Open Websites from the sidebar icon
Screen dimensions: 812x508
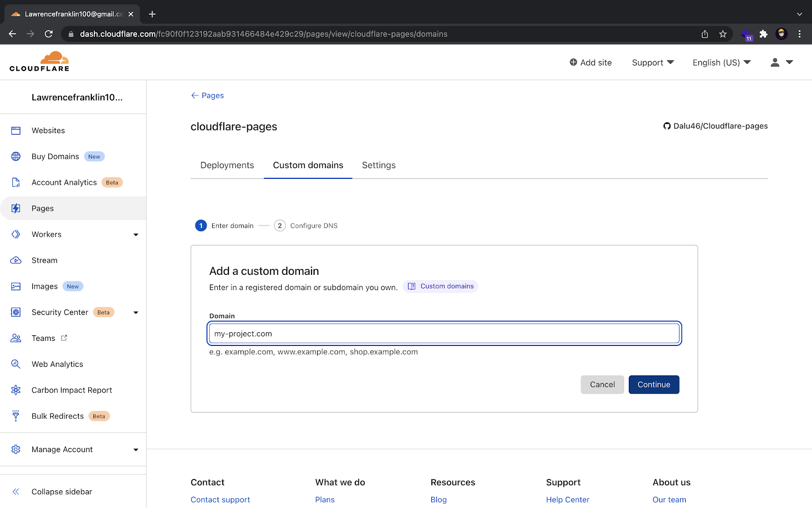(x=16, y=131)
